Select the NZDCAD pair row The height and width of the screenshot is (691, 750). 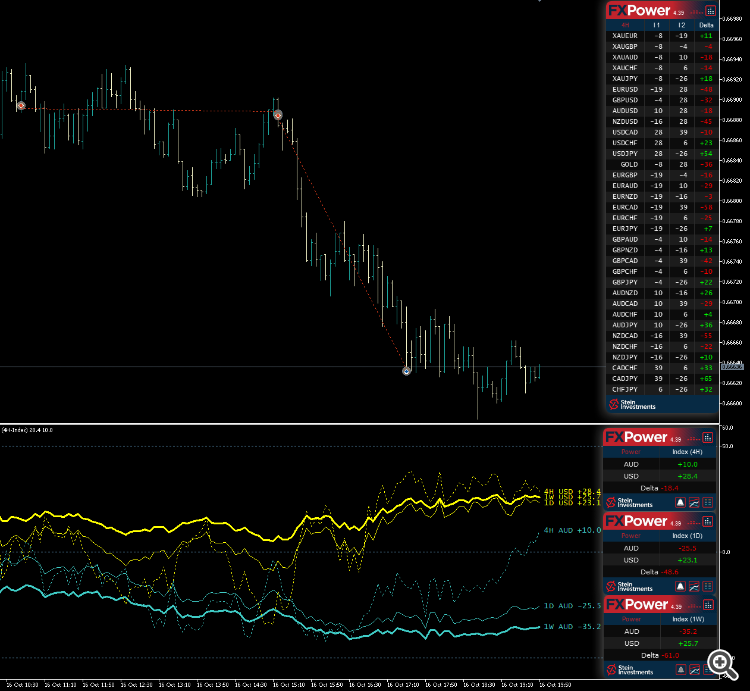(x=662, y=336)
